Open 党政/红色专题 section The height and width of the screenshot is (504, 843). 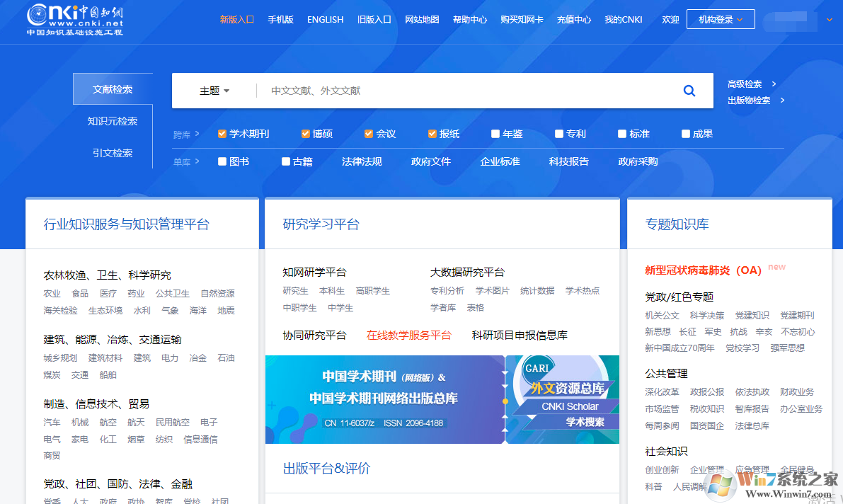click(x=679, y=297)
